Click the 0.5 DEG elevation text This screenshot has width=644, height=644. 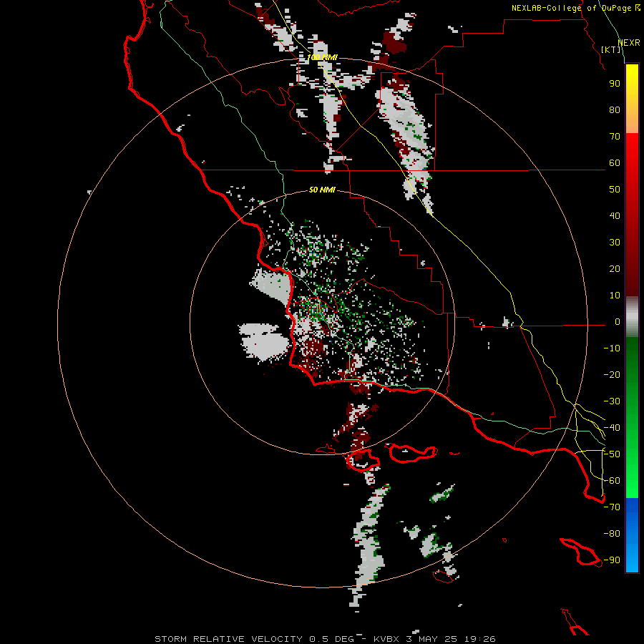pyautogui.click(x=331, y=639)
